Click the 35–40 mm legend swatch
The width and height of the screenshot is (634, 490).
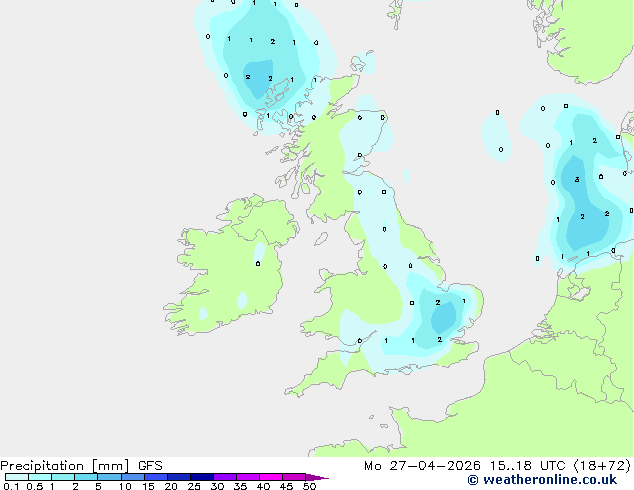click(x=247, y=477)
